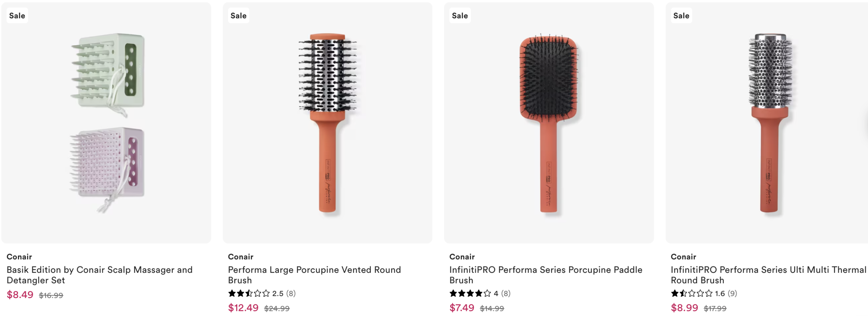868x316 pixels.
Task: Click the $8.49 sale price
Action: tap(20, 295)
